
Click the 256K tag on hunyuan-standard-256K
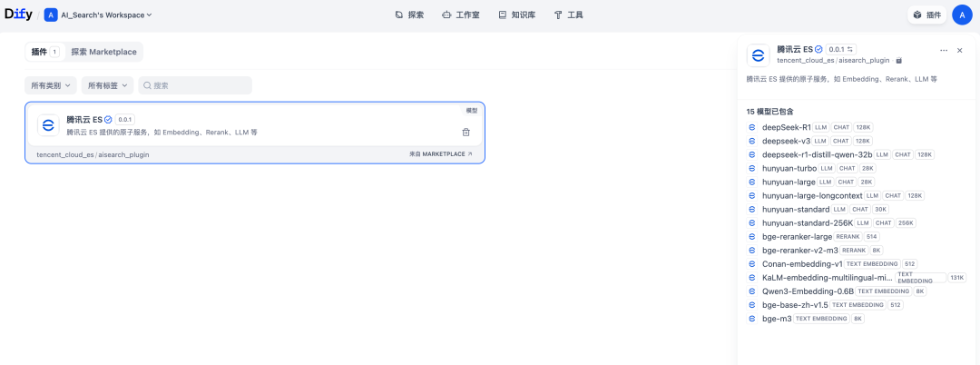(906, 223)
